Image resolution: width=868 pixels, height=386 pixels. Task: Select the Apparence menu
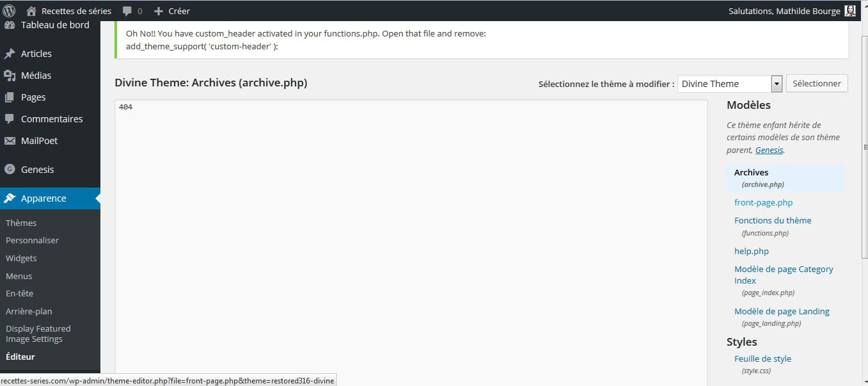coord(50,198)
